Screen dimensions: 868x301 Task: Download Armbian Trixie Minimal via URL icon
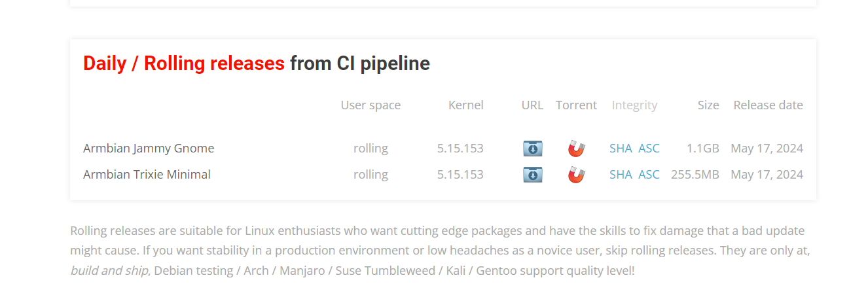coord(533,175)
